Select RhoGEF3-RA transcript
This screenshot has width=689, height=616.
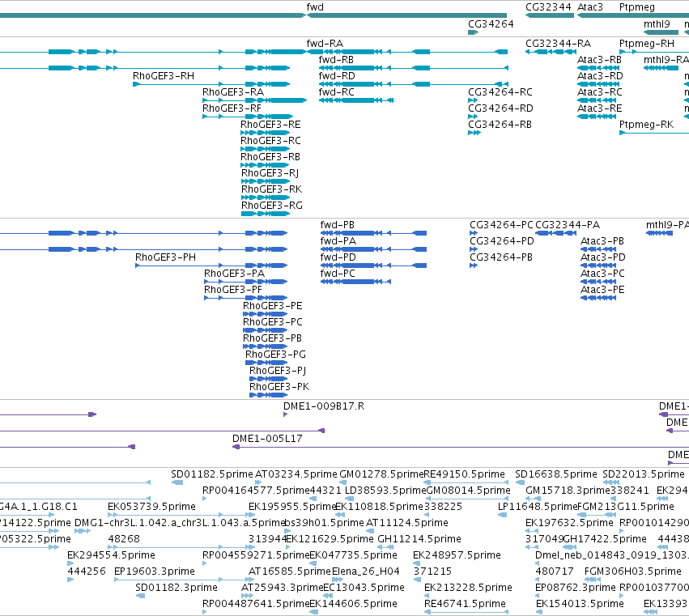[x=233, y=92]
